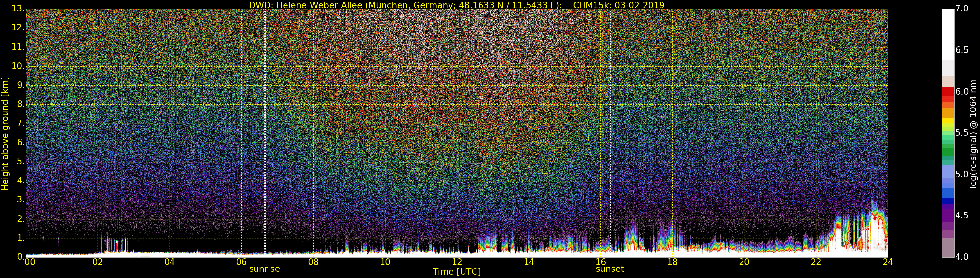Click the x-axis tick label '12'

(457, 262)
